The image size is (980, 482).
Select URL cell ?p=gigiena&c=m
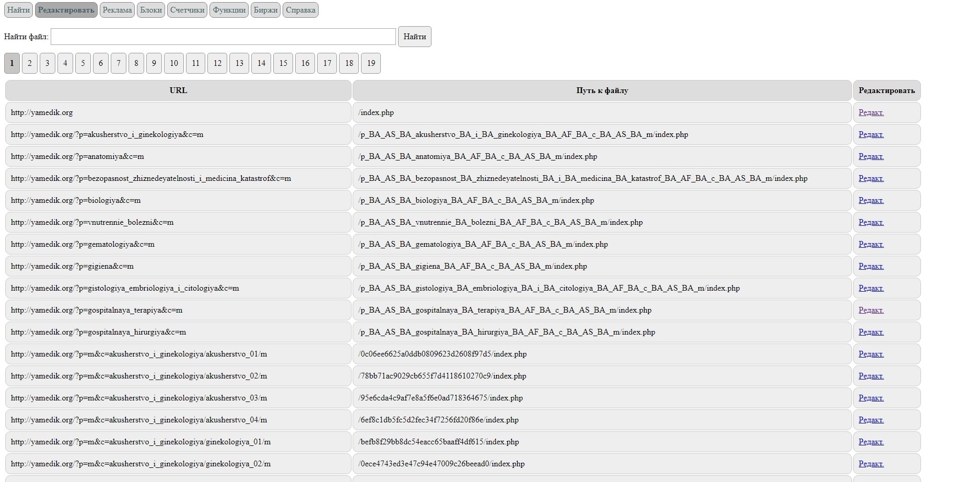[x=178, y=266]
